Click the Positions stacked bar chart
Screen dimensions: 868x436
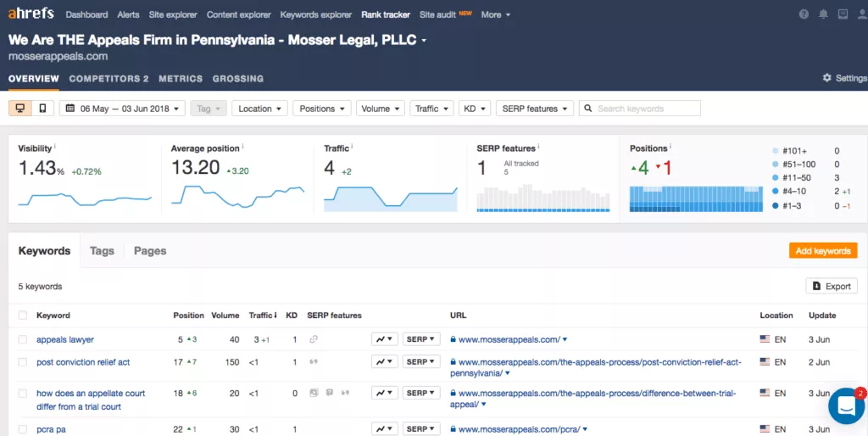(696, 198)
